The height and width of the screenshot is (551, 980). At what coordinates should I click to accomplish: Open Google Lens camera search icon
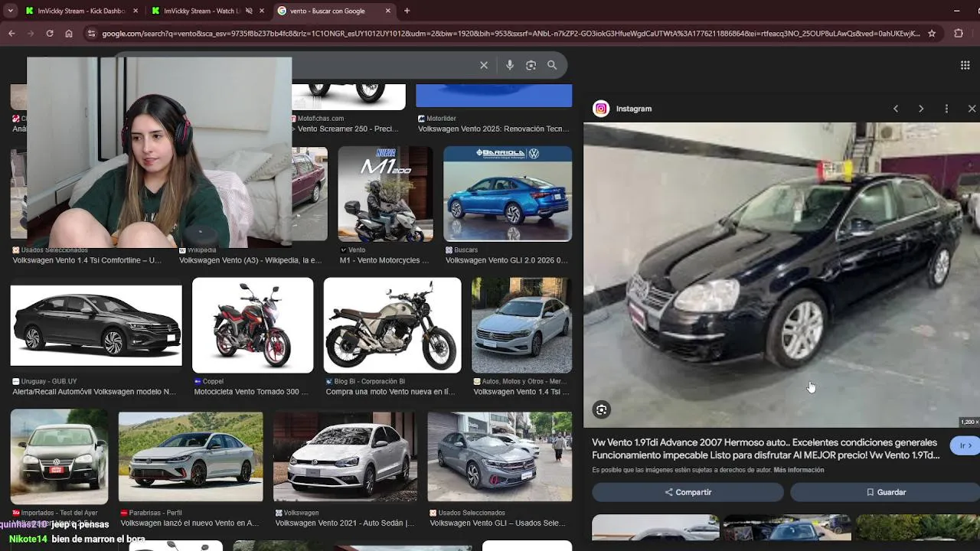pos(531,65)
